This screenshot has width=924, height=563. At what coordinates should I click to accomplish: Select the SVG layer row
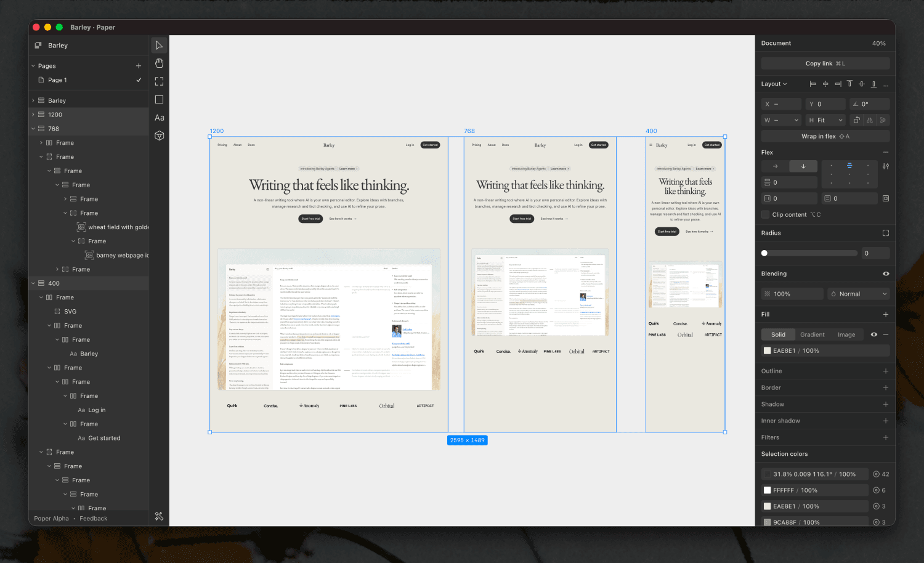pyautogui.click(x=89, y=312)
